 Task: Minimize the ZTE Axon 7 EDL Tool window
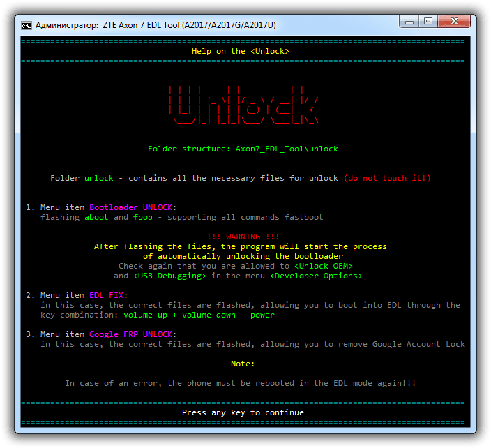(x=409, y=22)
